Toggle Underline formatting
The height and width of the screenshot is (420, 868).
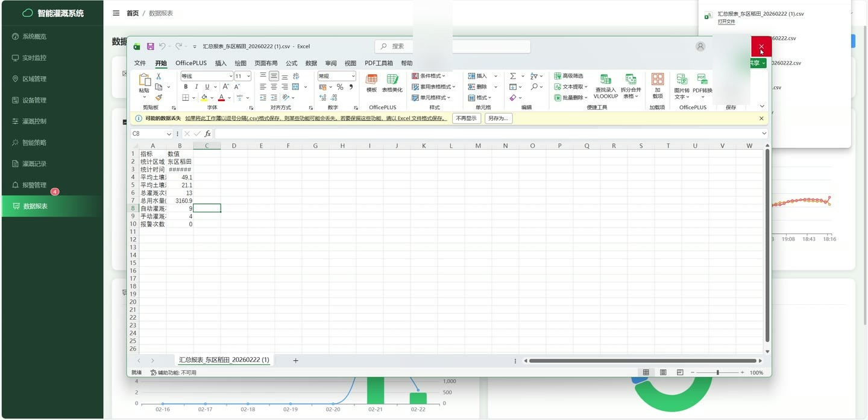[x=207, y=87]
